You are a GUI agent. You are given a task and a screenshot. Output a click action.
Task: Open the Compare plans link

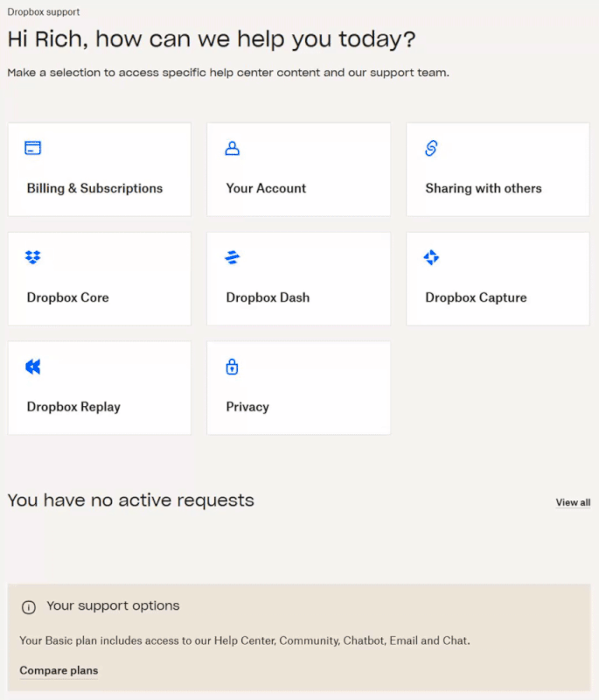tap(59, 670)
